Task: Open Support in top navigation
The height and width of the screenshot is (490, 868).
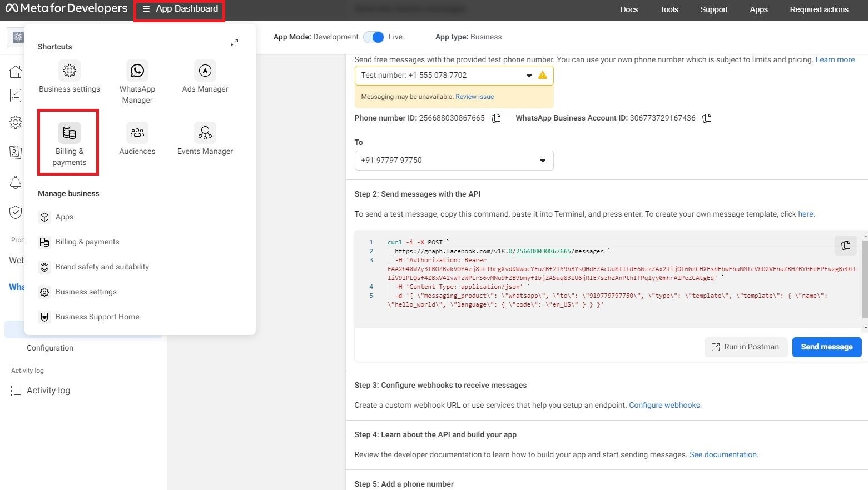Action: pos(714,9)
